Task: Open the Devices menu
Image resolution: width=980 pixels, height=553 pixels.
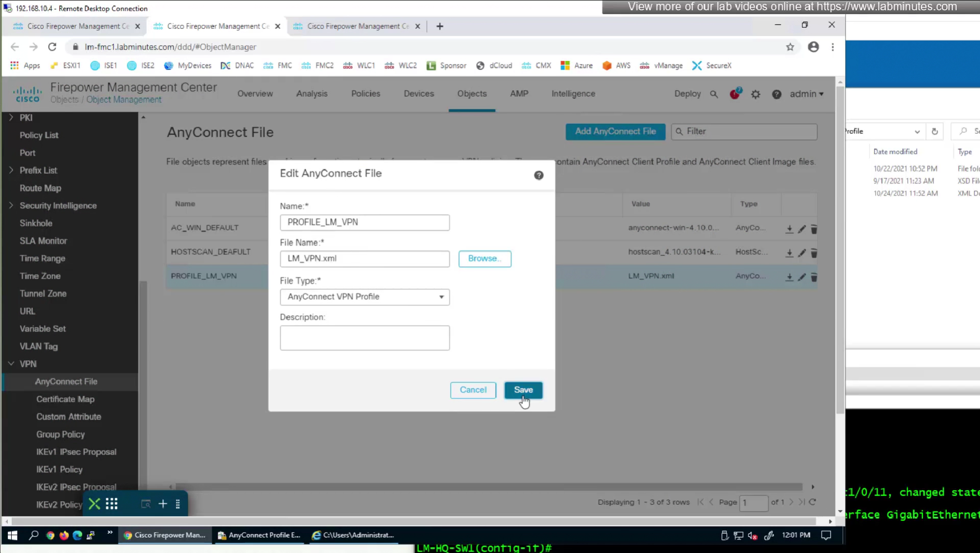Action: click(x=419, y=94)
